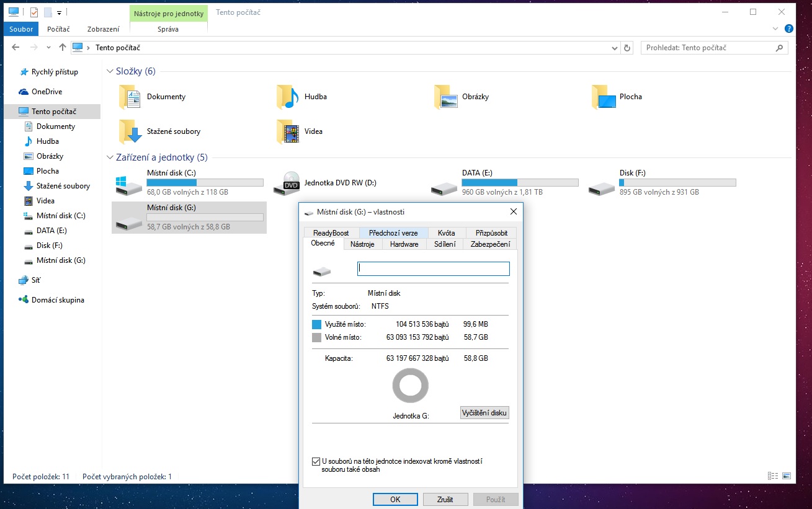Switch to the Přizpůsobit tab

[x=491, y=233]
